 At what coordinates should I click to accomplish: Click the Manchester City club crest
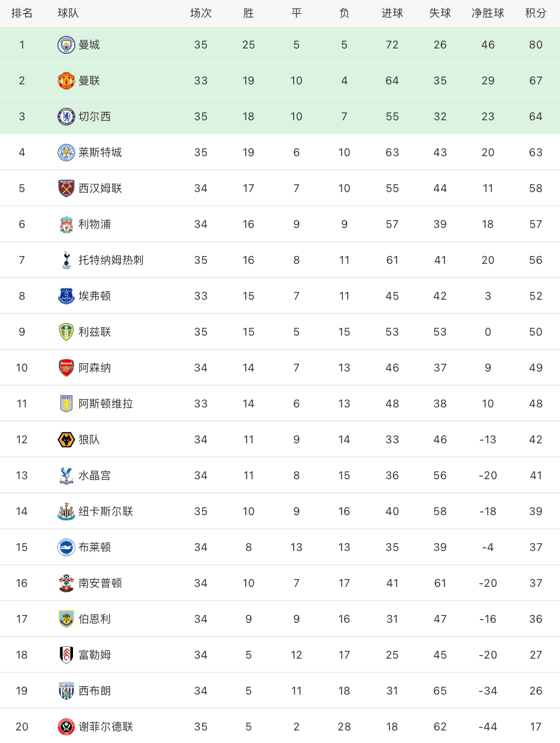[66, 45]
